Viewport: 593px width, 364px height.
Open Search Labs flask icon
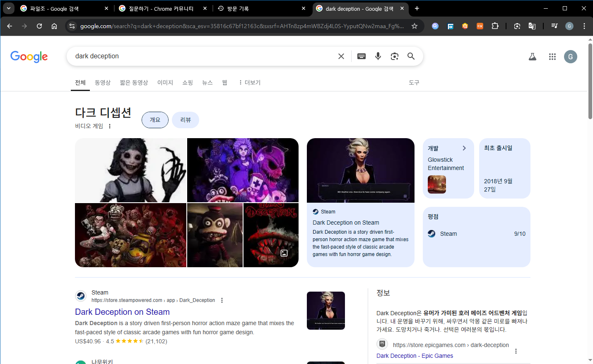pos(533,57)
